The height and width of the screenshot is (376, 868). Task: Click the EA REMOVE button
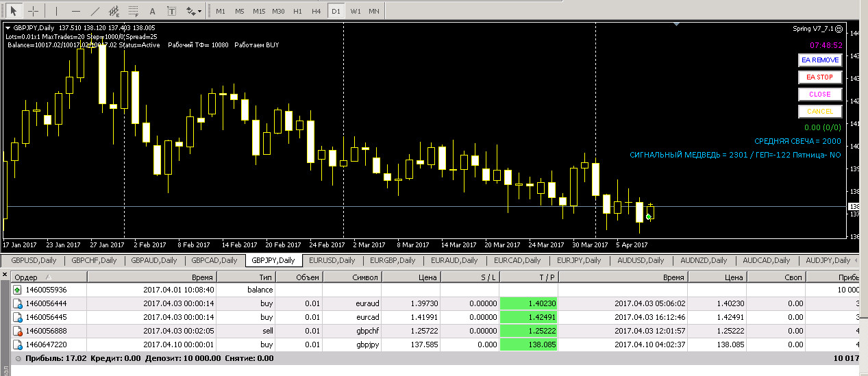point(819,60)
